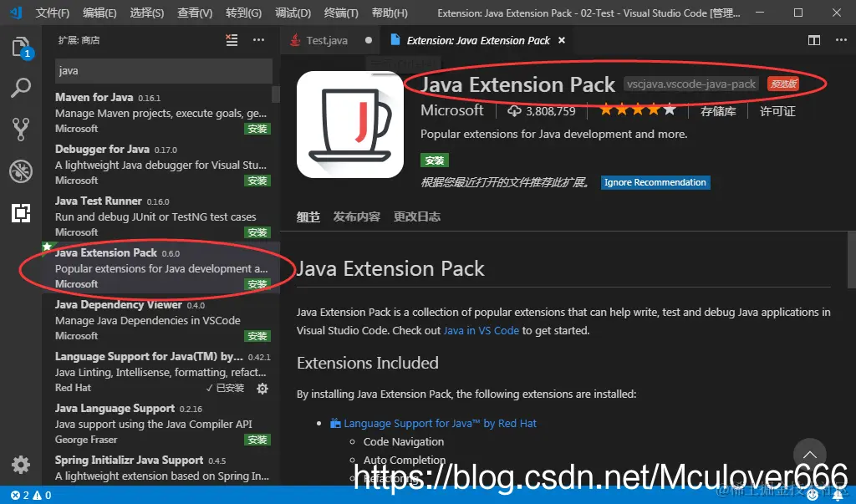Click the green 安装 button on the details page
856x504 pixels.
(435, 160)
